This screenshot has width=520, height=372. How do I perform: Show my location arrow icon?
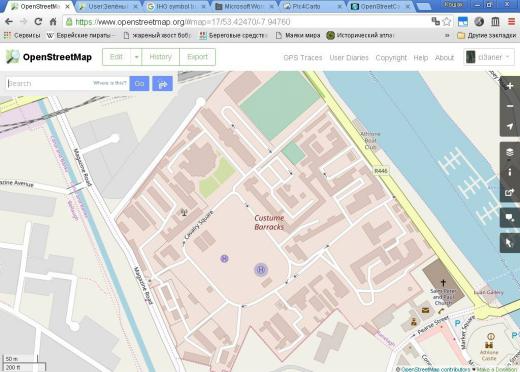510,126
